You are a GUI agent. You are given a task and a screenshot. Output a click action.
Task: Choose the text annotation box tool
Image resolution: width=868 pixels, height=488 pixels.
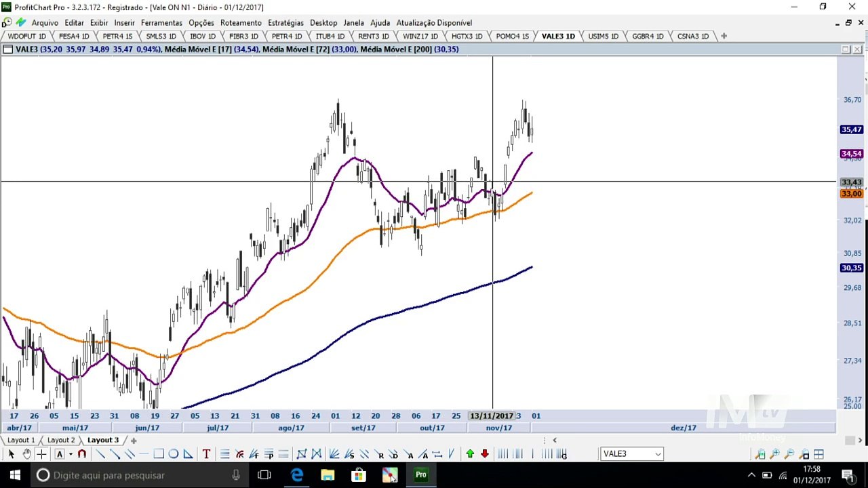click(60, 454)
